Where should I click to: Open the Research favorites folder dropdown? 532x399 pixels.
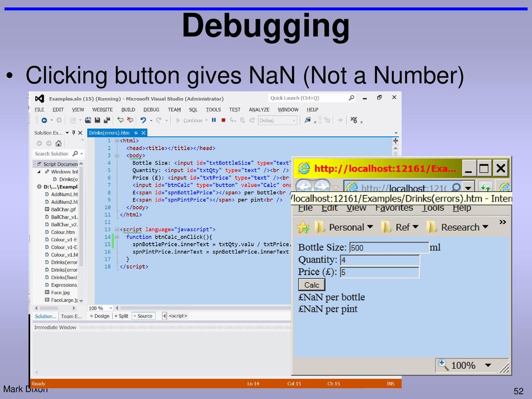click(457, 227)
